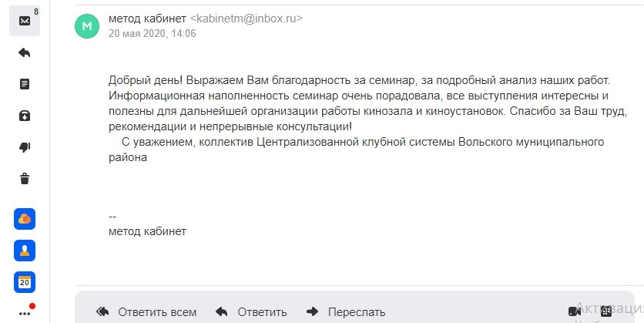This screenshot has width=644, height=323.
Task: Open the Contacts app icon in sidebar
Action: (25, 251)
